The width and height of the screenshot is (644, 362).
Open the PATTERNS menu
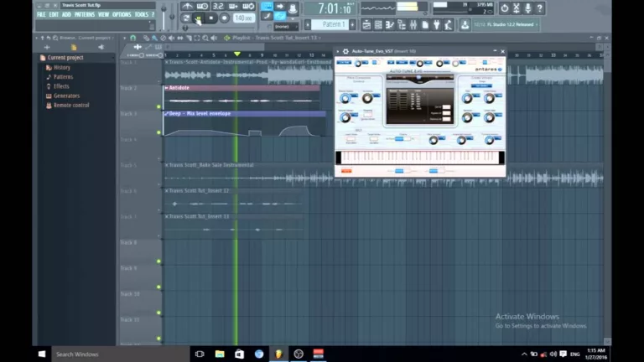pyautogui.click(x=85, y=14)
